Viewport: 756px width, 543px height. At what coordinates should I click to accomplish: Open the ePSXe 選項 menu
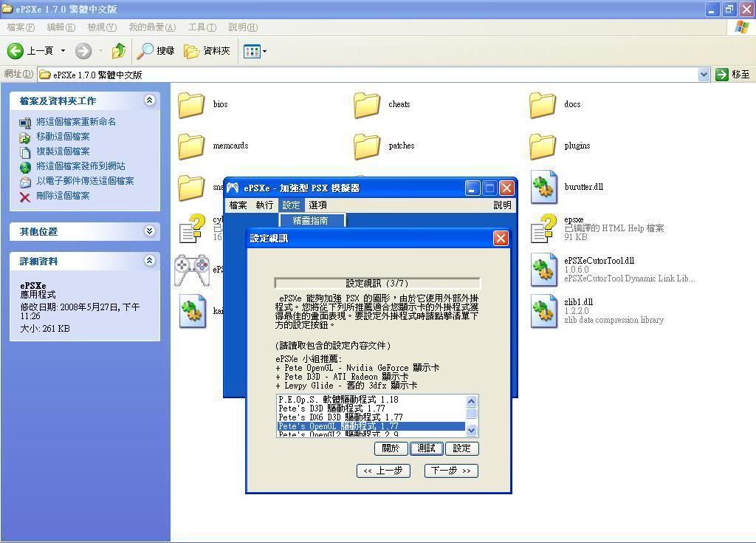click(317, 205)
